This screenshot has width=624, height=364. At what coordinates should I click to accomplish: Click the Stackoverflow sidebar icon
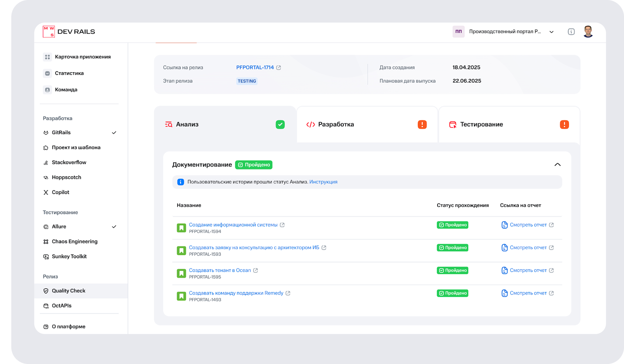tap(46, 163)
